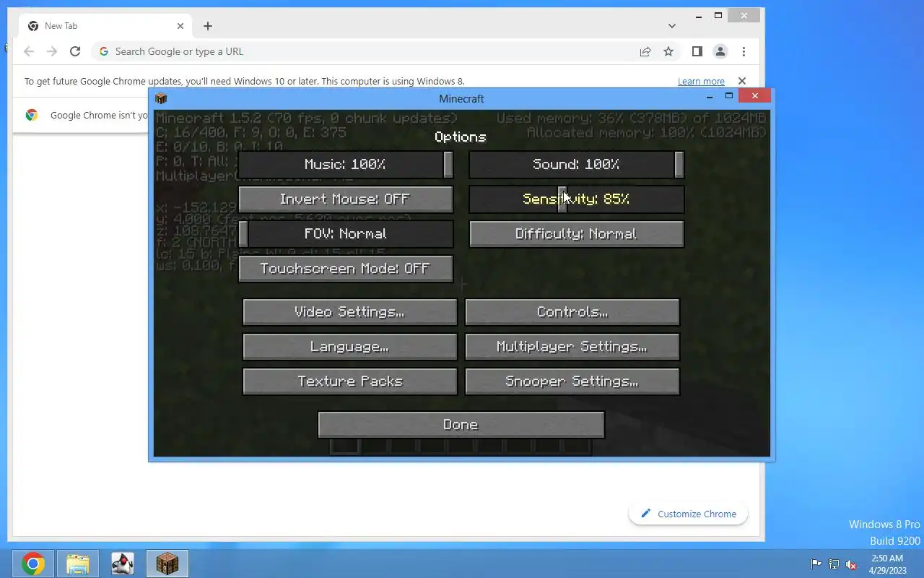
Task: Click Customize Chrome button
Action: point(689,514)
